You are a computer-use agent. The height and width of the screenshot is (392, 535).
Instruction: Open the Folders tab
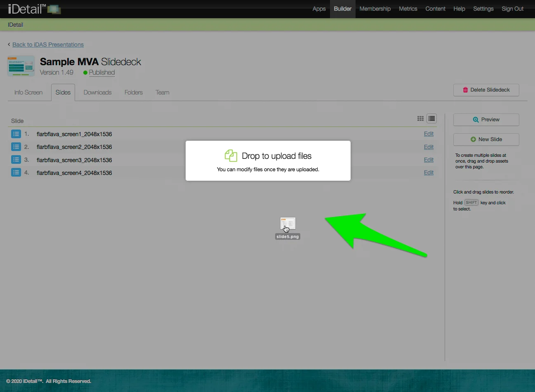click(134, 92)
